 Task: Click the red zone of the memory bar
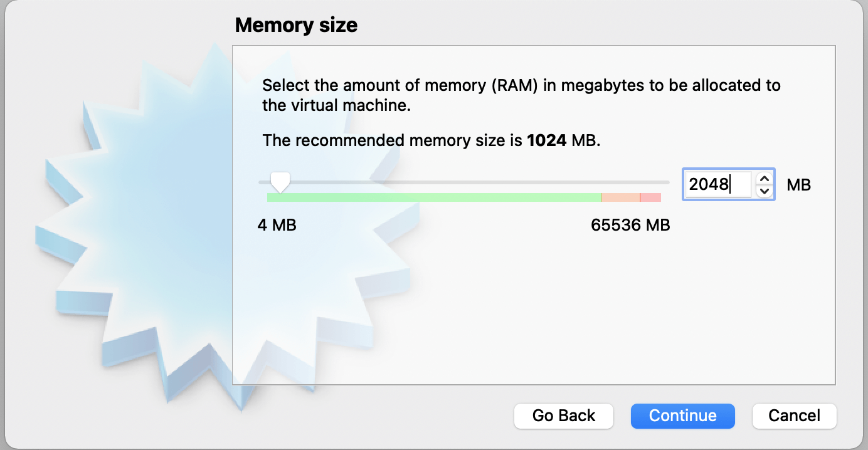(651, 197)
